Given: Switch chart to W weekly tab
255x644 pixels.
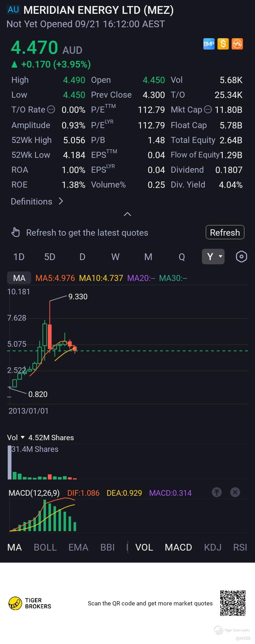Looking at the screenshot, I should [115, 257].
